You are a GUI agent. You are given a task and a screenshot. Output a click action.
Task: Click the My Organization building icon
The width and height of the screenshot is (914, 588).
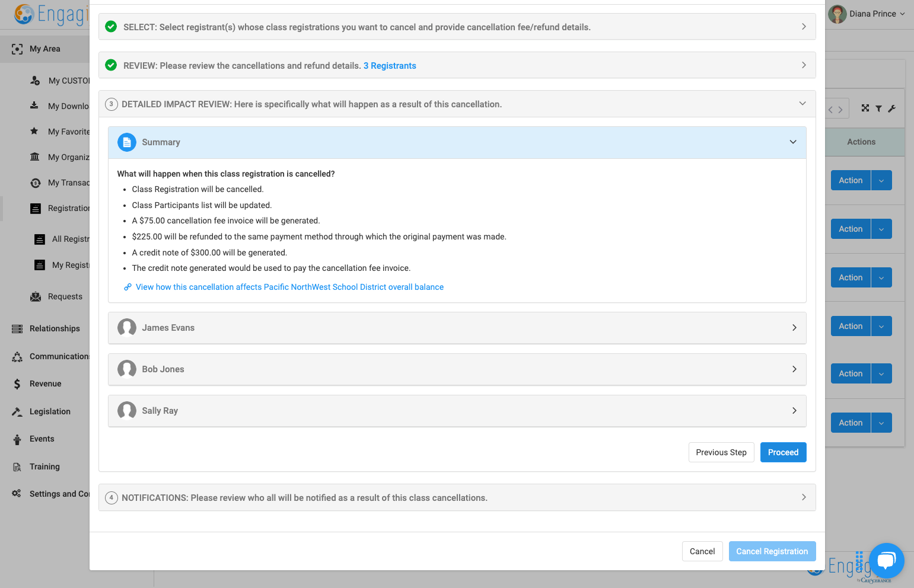[35, 156]
